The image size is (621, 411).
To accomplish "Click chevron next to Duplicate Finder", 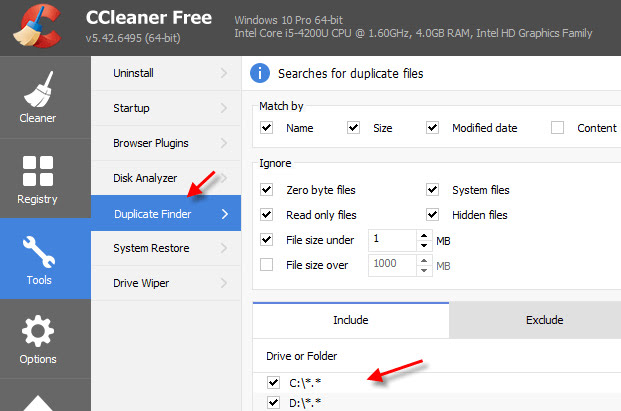I will [x=225, y=214].
